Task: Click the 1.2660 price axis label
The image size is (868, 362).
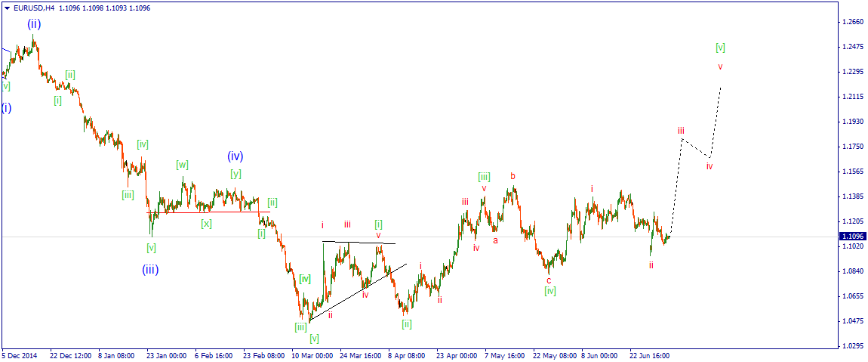Action: (852, 22)
